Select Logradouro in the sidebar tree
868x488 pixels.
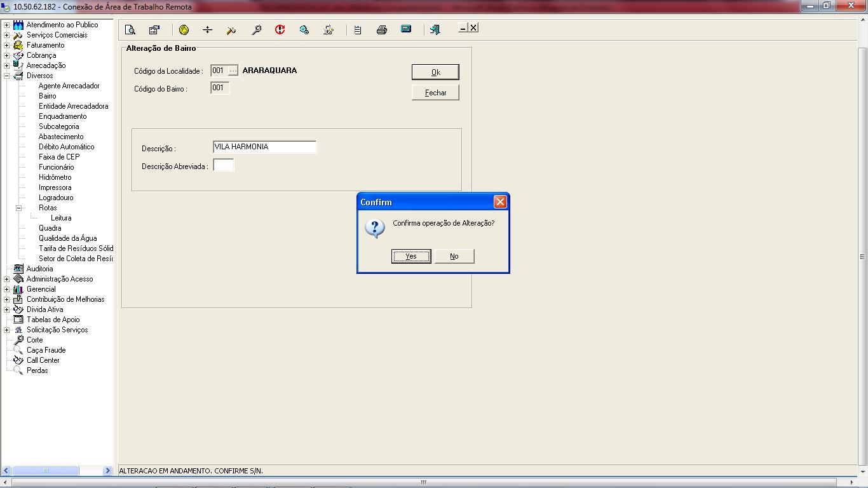click(56, 198)
